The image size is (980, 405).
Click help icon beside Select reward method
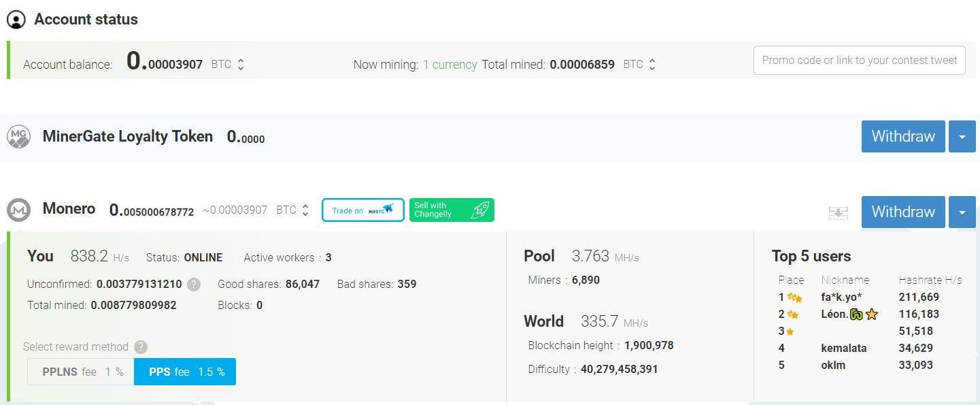click(141, 347)
